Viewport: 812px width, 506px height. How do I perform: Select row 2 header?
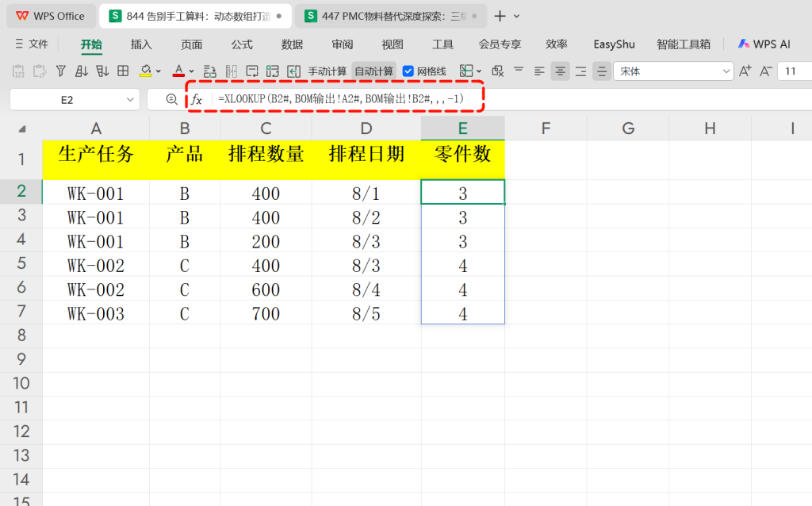coord(21,191)
